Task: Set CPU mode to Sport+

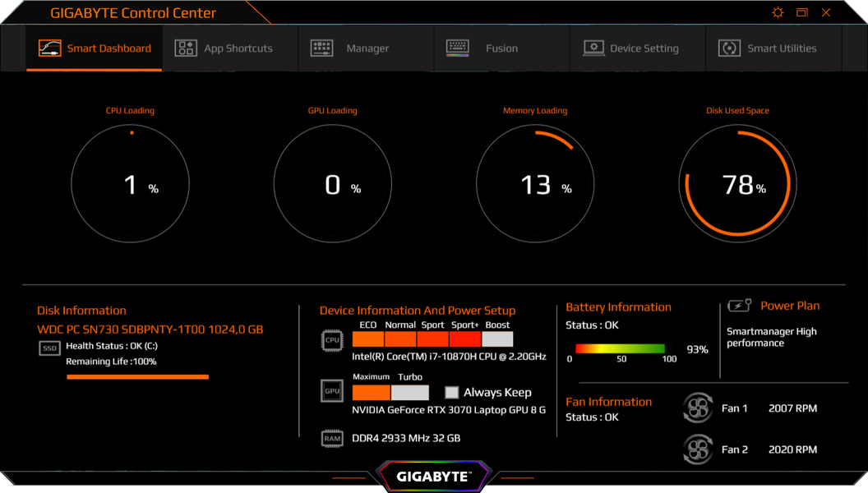Action: pos(465,339)
